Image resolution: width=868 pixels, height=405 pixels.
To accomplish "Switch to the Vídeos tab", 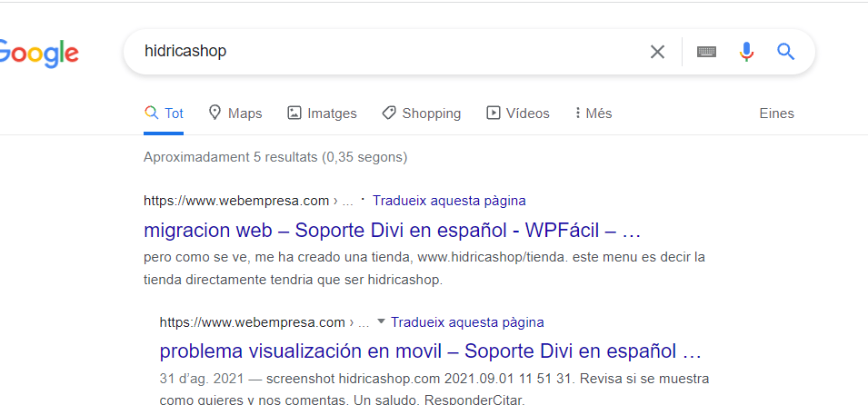I will point(517,114).
